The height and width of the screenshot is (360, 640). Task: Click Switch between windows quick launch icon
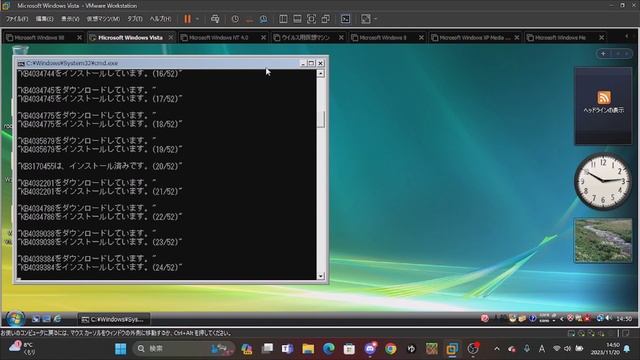tap(47, 319)
